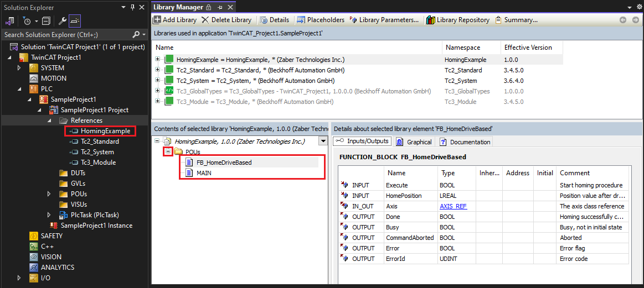
Task: Click the SampleProject1 Instance icon
Action: 53,225
